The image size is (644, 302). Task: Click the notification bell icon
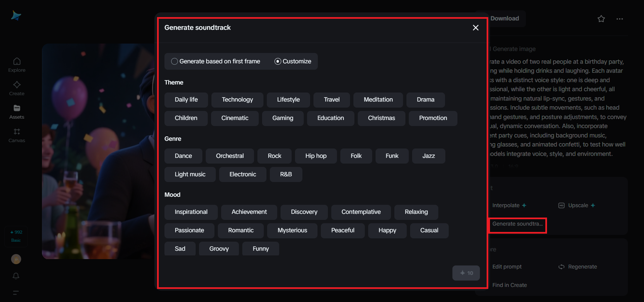tap(16, 276)
